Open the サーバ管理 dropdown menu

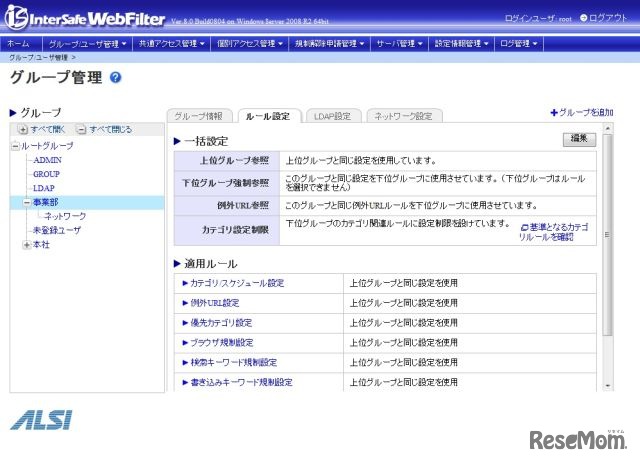398,44
